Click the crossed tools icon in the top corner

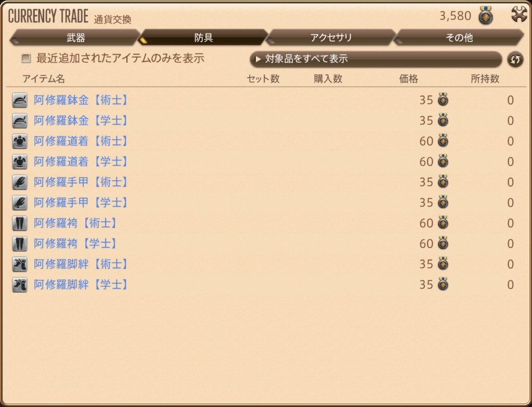(520, 15)
